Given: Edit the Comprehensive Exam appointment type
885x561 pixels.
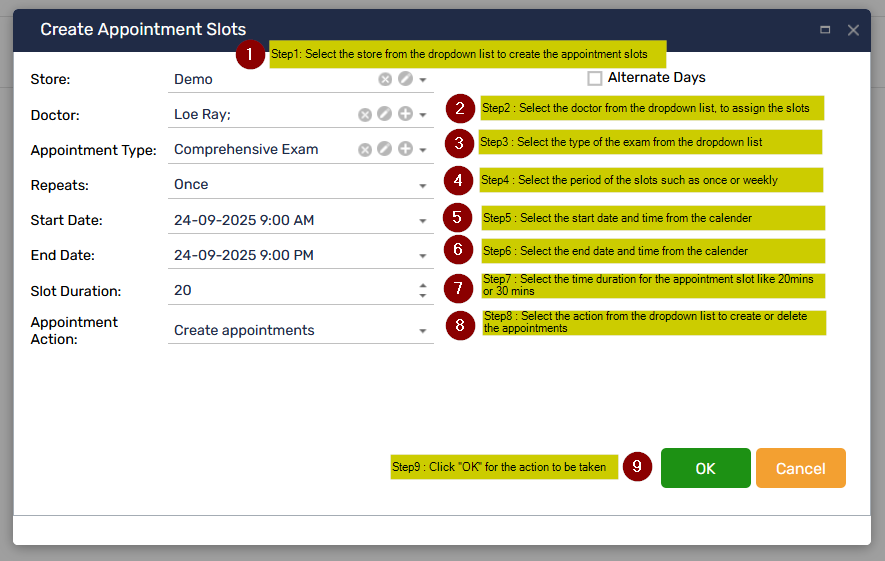Looking at the screenshot, I should tap(385, 150).
